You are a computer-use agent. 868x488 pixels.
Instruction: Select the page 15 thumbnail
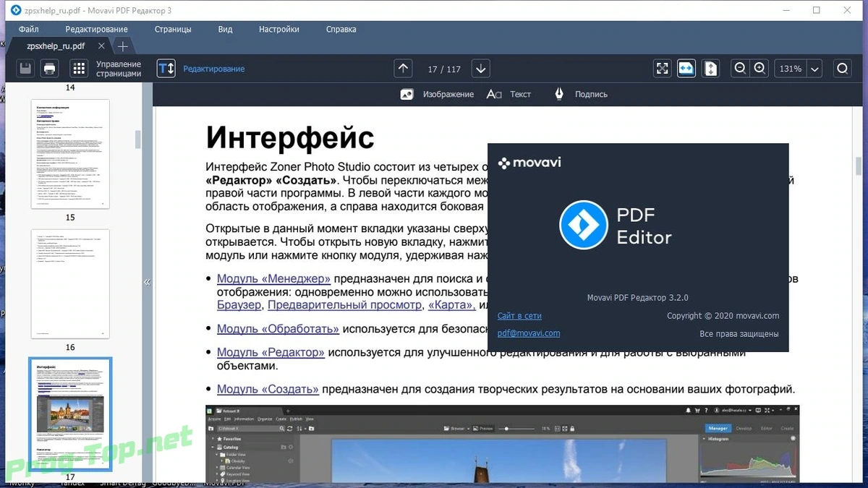pos(70,154)
